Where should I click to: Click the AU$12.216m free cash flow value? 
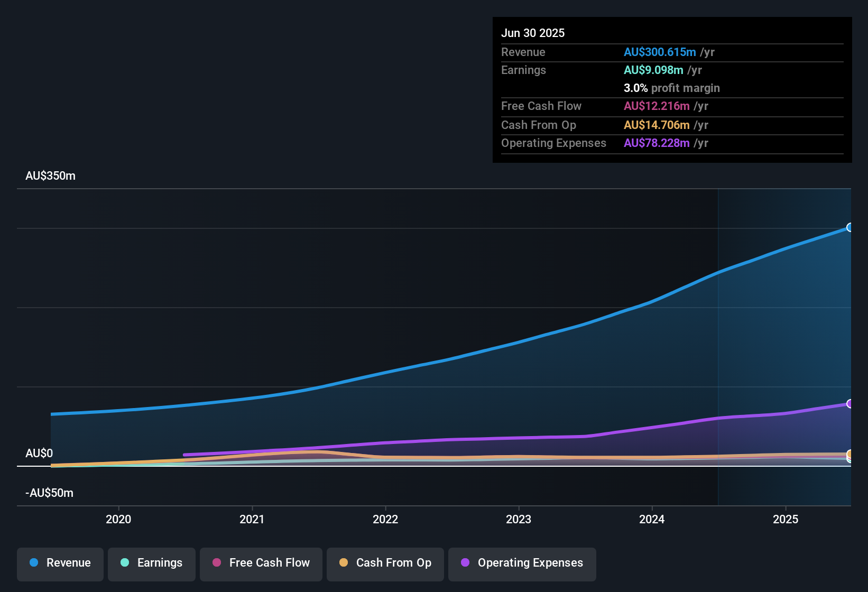(657, 106)
